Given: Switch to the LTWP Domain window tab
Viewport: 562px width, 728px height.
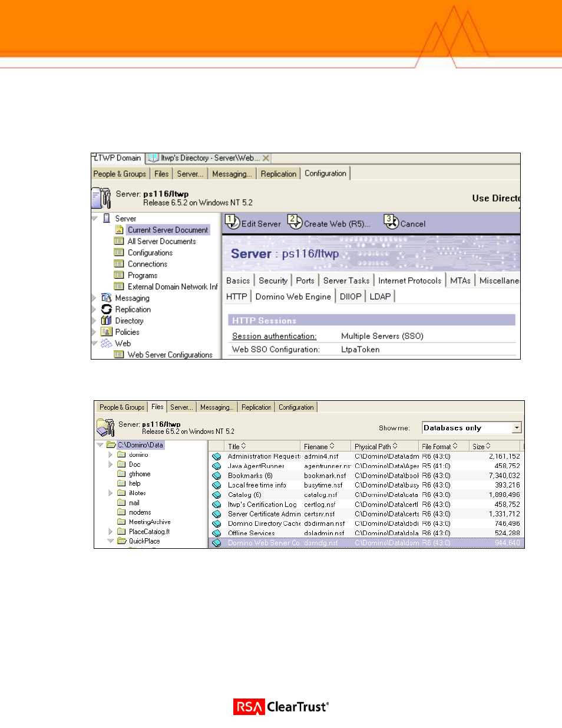Looking at the screenshot, I should (118, 158).
